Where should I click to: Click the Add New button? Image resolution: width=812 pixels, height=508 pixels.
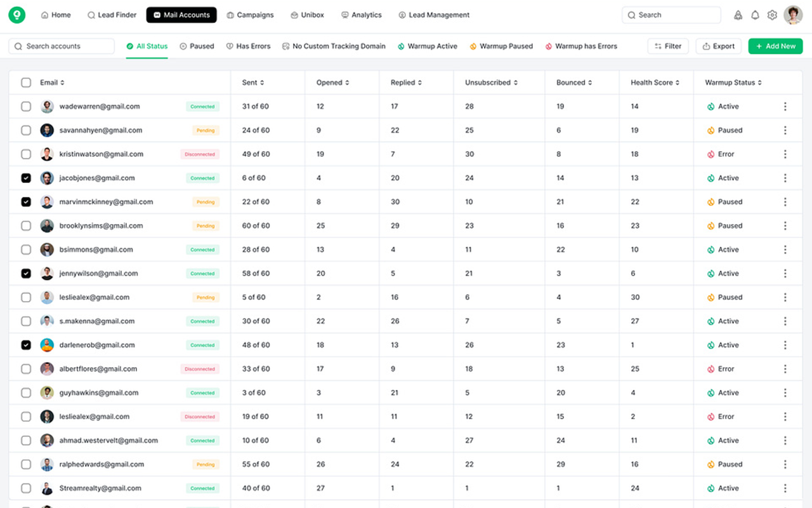[775, 46]
